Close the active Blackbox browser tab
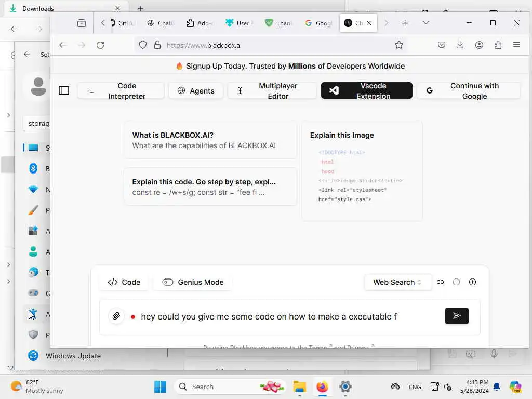Screen dimensions: 532x399 point(369,23)
